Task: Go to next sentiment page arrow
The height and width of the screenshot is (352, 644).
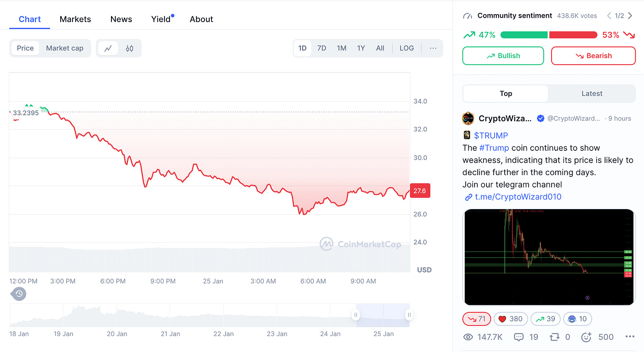Action: tap(630, 16)
